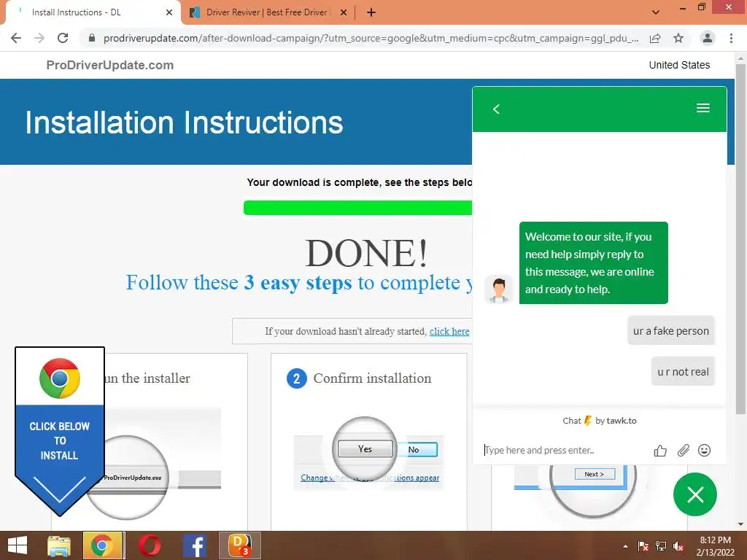Click the step 2 number badge
747x560 pixels.
click(x=296, y=378)
